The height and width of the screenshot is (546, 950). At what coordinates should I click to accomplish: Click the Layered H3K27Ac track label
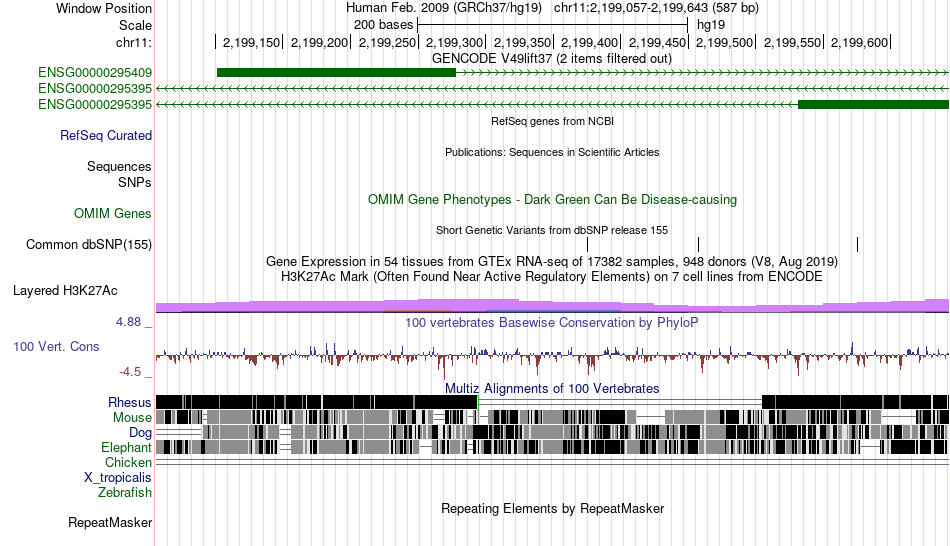point(65,291)
